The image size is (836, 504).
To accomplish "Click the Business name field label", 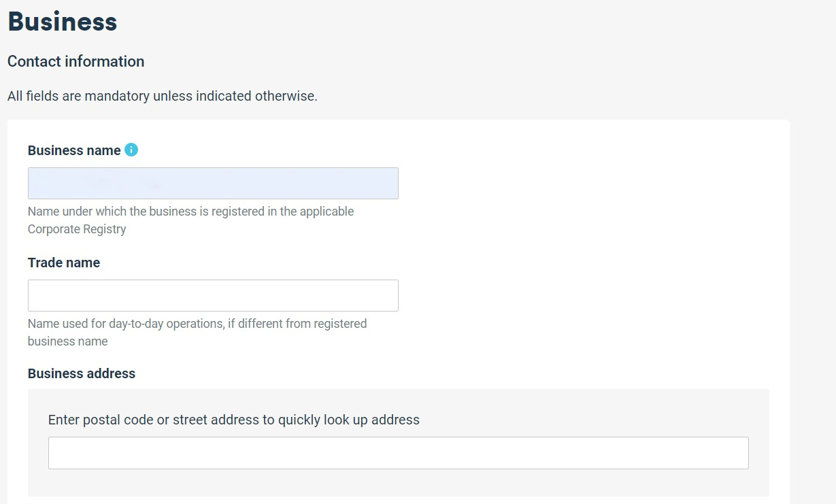I will pos(74,150).
